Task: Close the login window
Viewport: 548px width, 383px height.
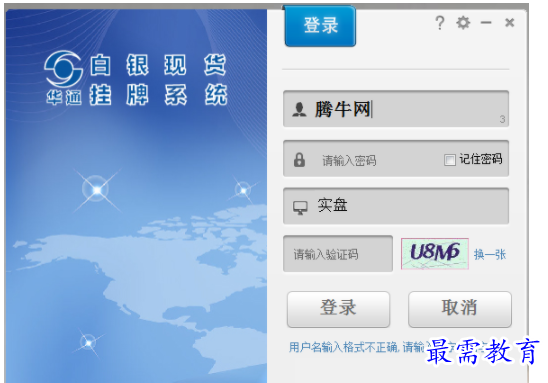Action: (510, 23)
